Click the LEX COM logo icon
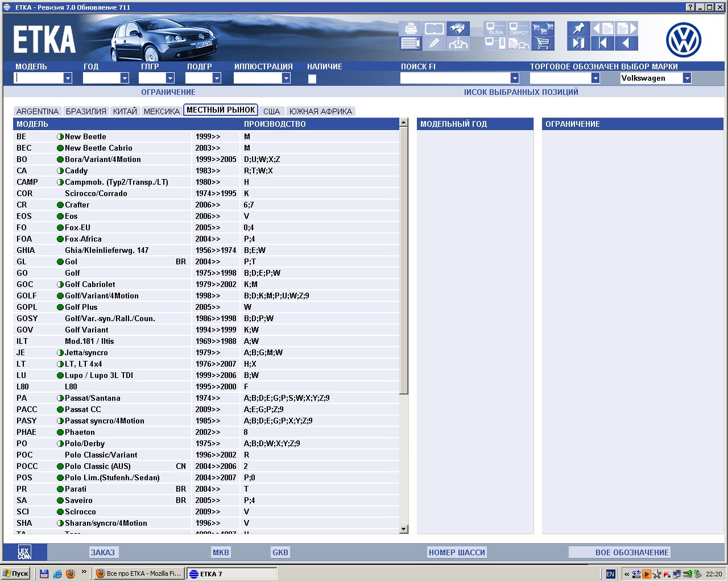This screenshot has width=728, height=582. coord(24,552)
